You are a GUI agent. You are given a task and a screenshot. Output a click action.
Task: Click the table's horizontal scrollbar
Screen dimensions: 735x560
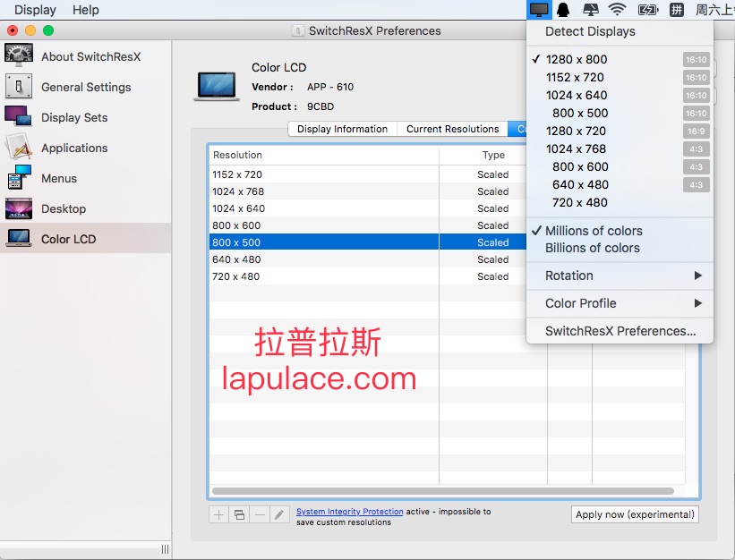tap(443, 491)
